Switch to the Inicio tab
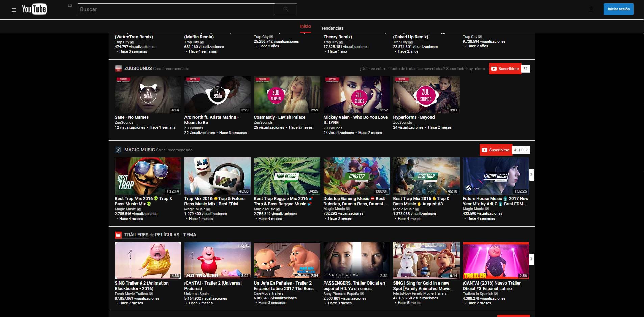 (305, 26)
